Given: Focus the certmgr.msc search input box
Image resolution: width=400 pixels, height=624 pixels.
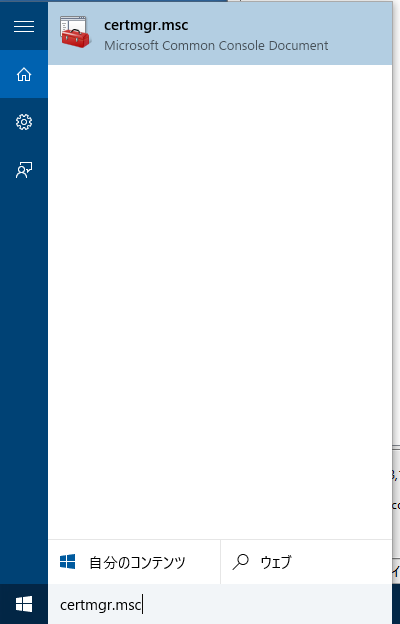Looking at the screenshot, I should pyautogui.click(x=220, y=604).
